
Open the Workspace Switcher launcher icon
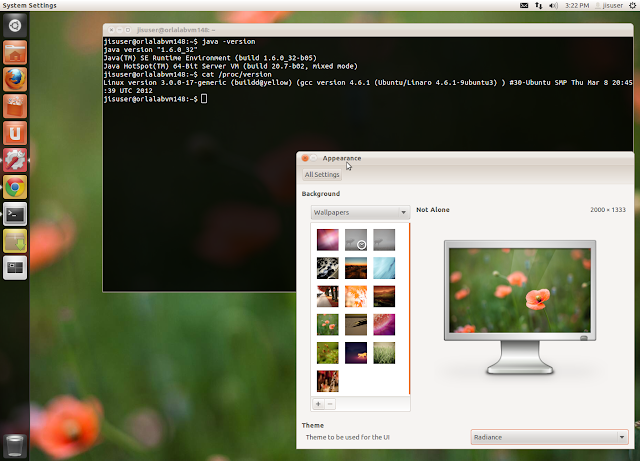tap(15, 268)
